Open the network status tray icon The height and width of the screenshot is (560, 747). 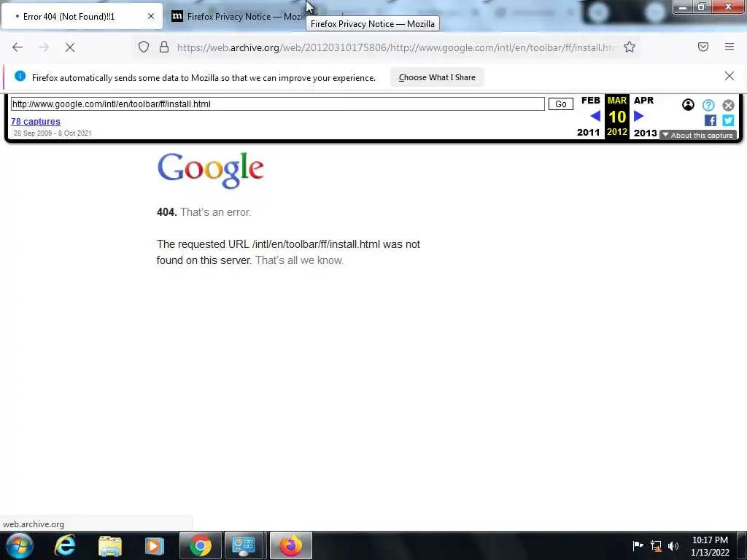(x=656, y=546)
